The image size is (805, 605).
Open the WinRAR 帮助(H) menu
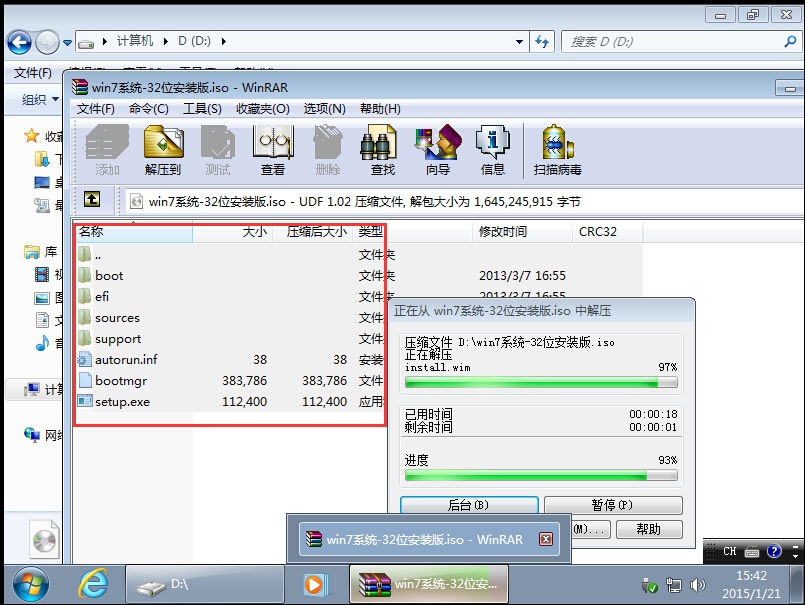pyautogui.click(x=380, y=109)
